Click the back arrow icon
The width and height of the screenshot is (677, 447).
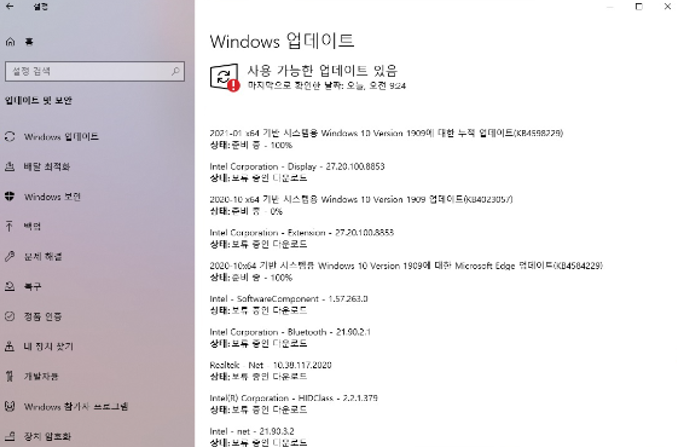[9, 6]
